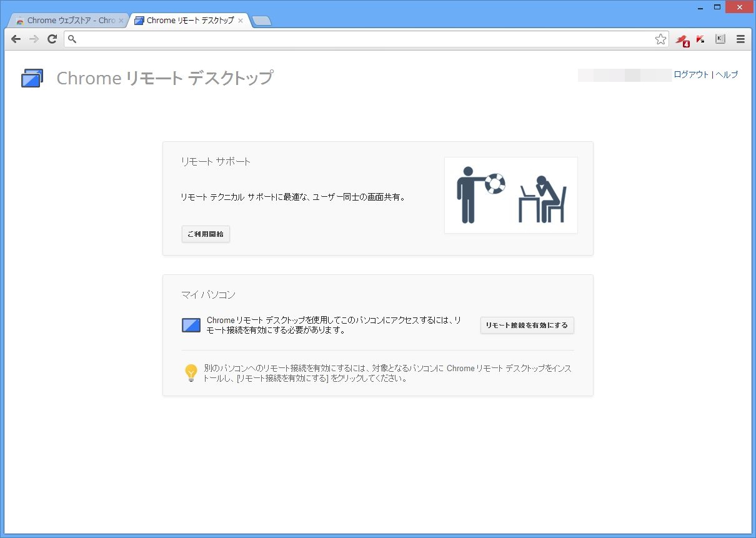Reload the current page

tap(52, 39)
